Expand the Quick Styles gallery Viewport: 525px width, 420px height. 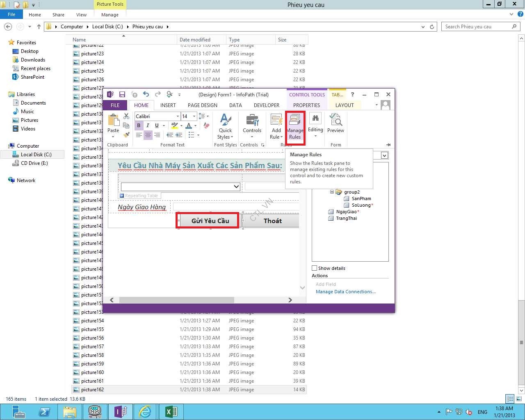[225, 127]
